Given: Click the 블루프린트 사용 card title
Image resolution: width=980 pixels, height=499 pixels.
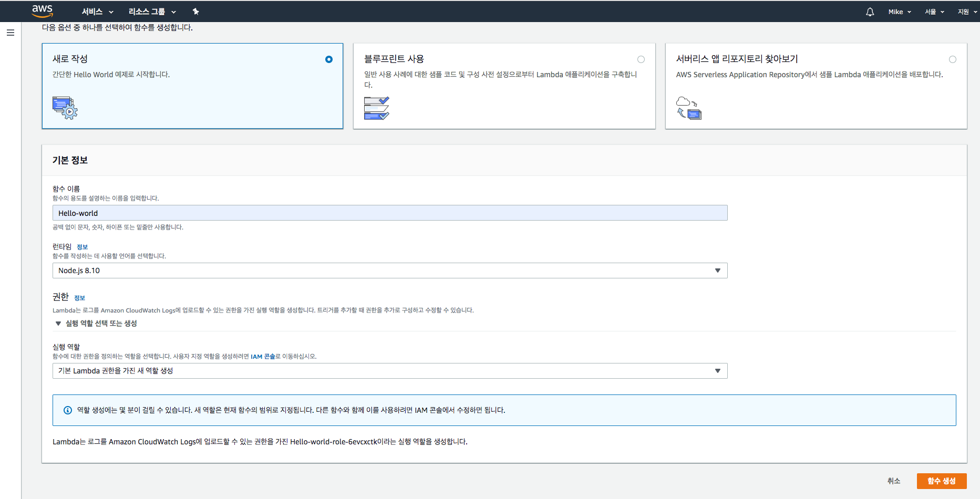Looking at the screenshot, I should pos(394,59).
